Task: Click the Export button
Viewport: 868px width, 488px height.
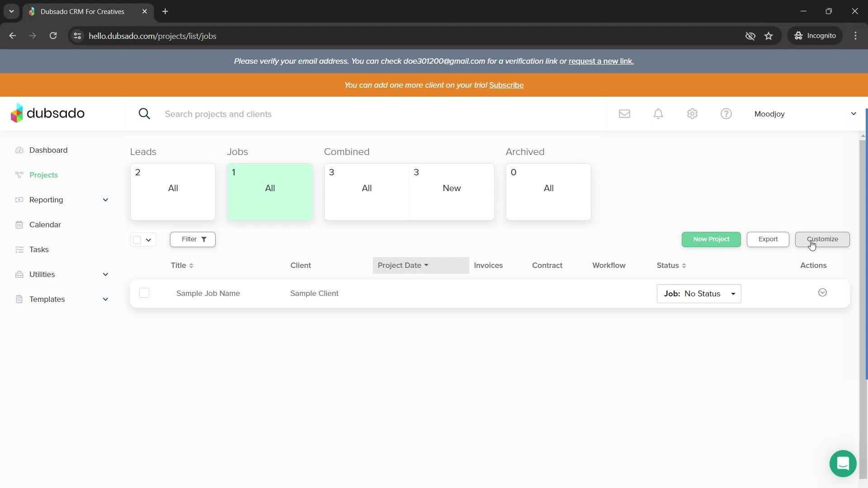Action: [768, 239]
